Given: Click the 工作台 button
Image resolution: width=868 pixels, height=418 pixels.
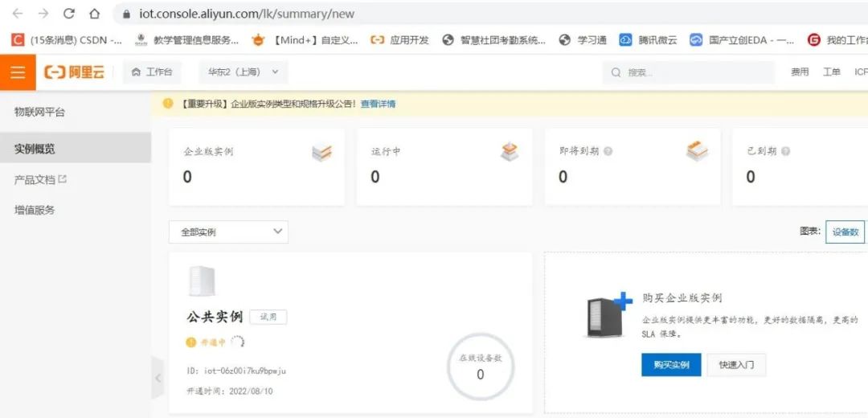Looking at the screenshot, I should point(152,72).
